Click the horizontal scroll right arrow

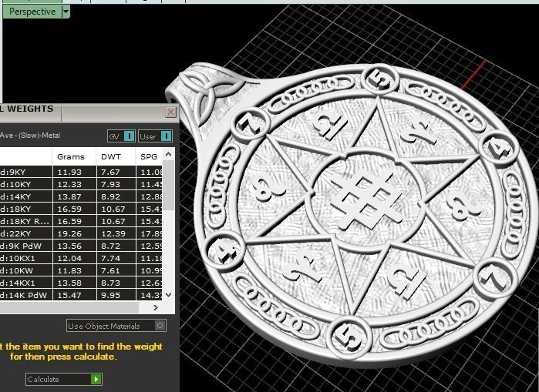(155, 307)
